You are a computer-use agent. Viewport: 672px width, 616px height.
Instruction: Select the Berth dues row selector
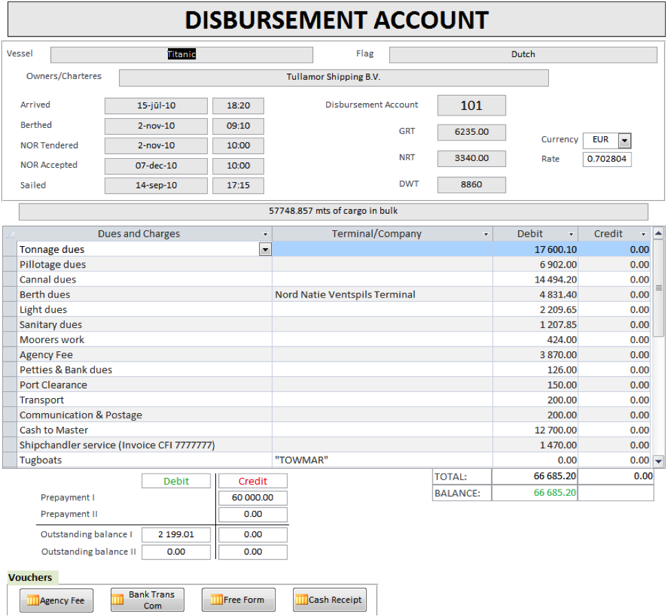(x=10, y=295)
